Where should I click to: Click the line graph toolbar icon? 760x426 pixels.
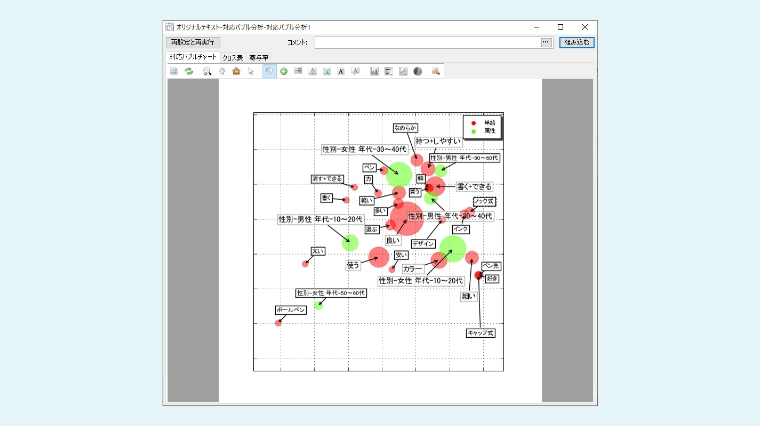pos(403,71)
